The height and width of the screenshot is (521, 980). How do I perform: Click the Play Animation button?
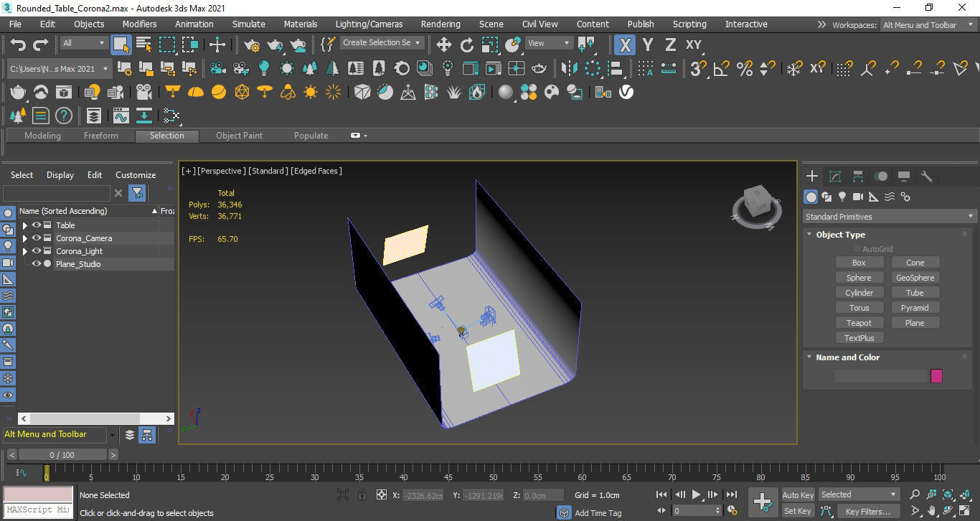point(696,494)
